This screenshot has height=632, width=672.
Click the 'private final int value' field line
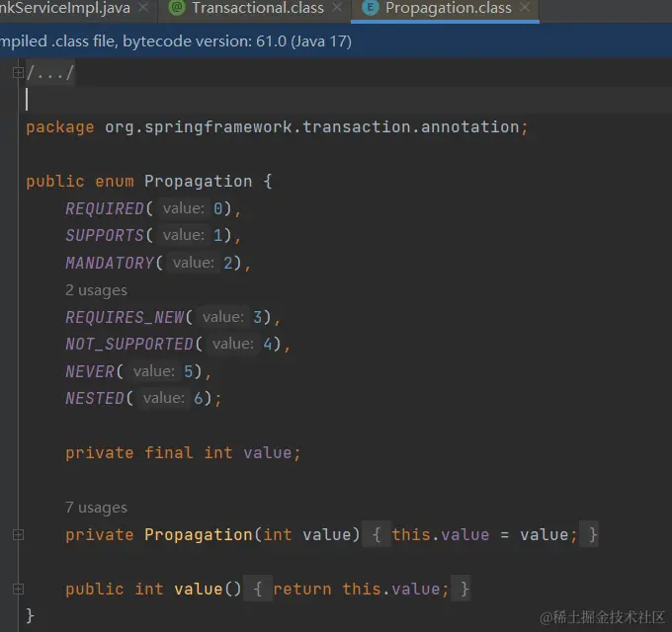point(183,452)
